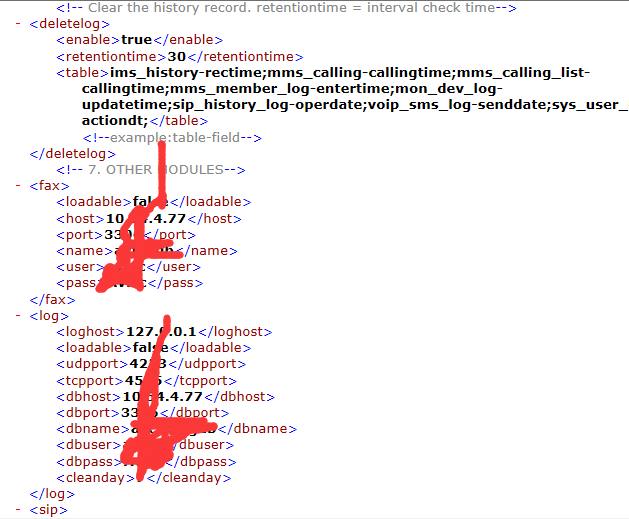Collapse the sip node

click(18, 510)
